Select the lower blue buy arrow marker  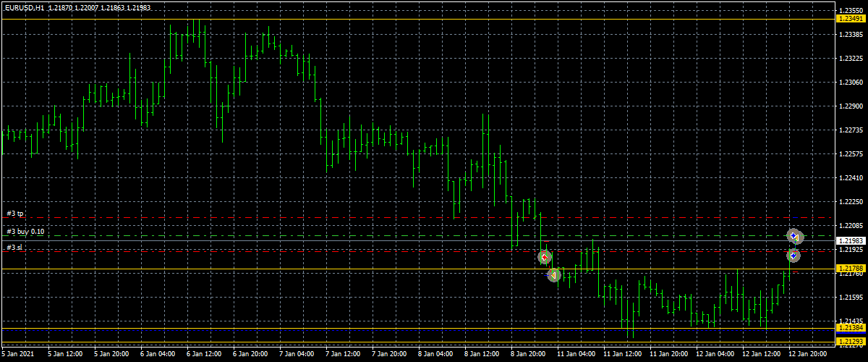pyautogui.click(x=793, y=256)
